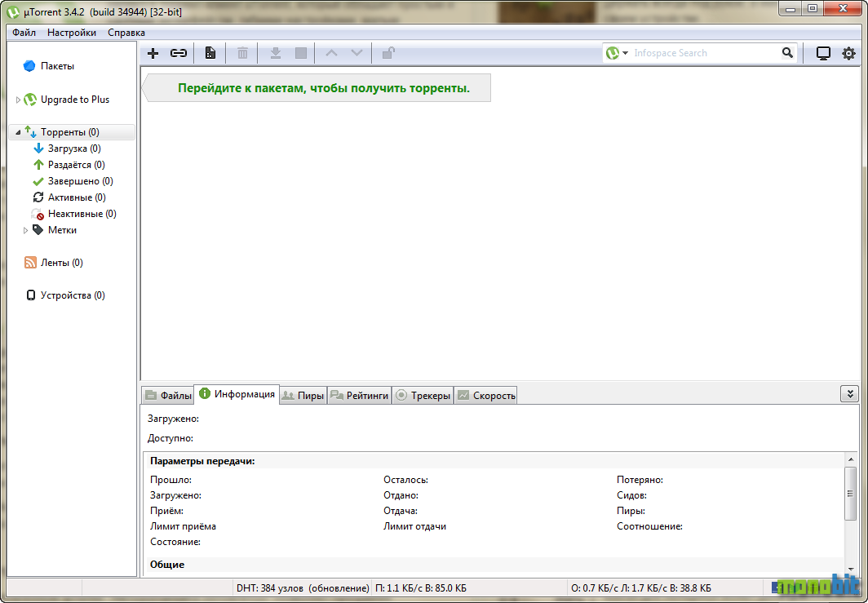Click the Параметры передачи header
The height and width of the screenshot is (603, 868).
202,461
